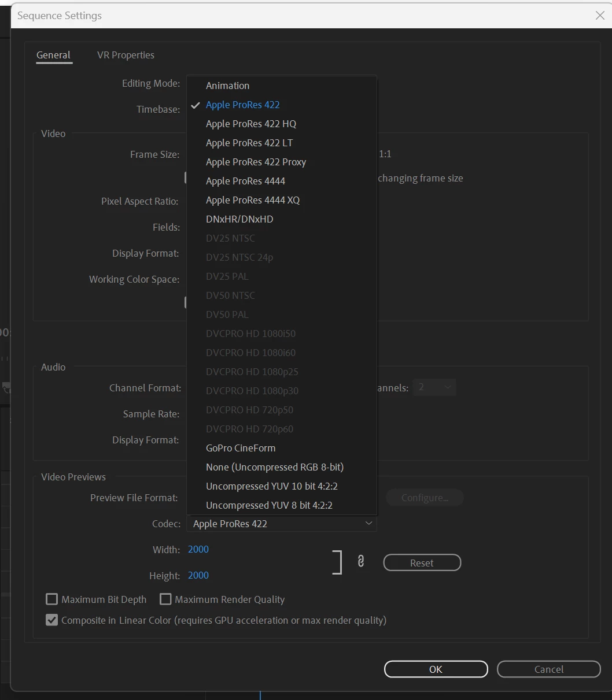
Task: Click disabled DV25 NTSC entry
Action: (282, 238)
